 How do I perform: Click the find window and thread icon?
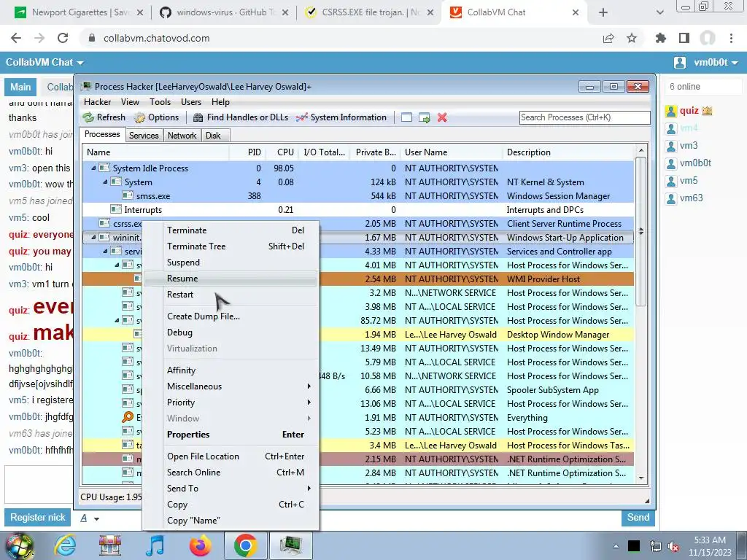click(424, 117)
